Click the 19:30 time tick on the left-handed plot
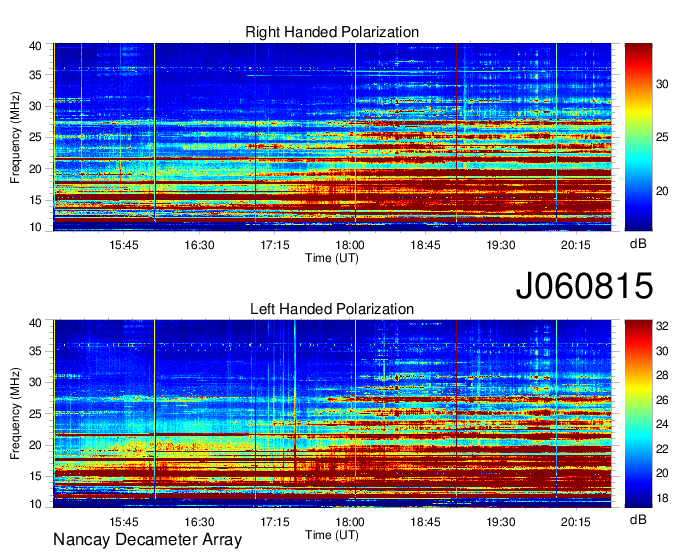The width and height of the screenshot is (680, 552). 501,522
